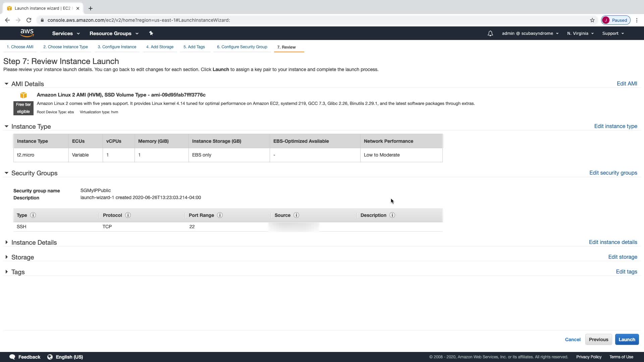Screen dimensions: 644x362
Task: Open the Resource Groups dropdown
Action: 114,34
